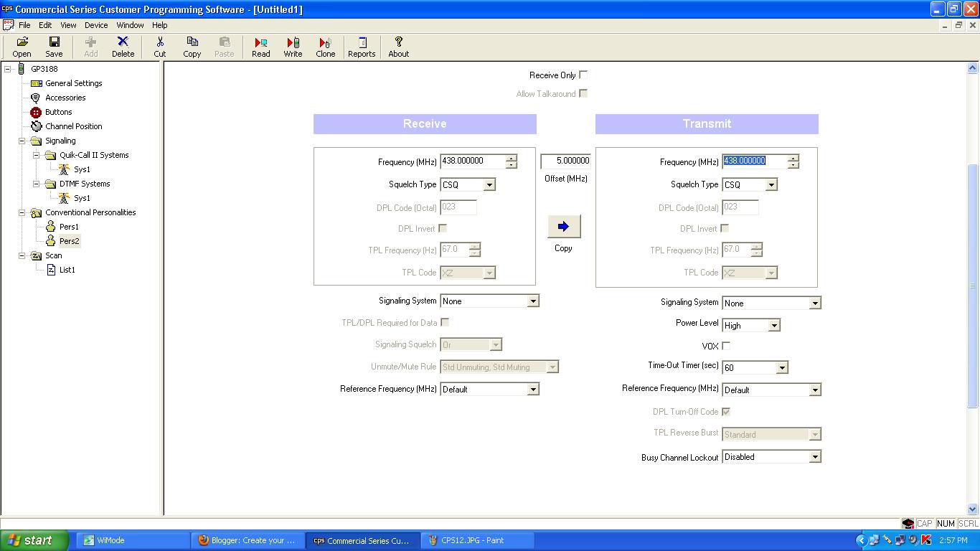Image resolution: width=980 pixels, height=551 pixels.
Task: Open the Window menu
Action: pyautogui.click(x=130, y=25)
